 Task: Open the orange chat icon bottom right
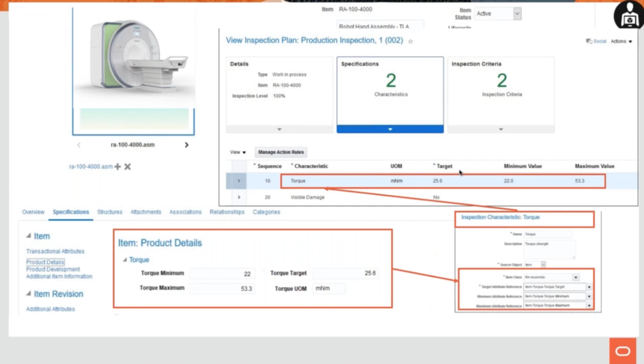(623, 351)
